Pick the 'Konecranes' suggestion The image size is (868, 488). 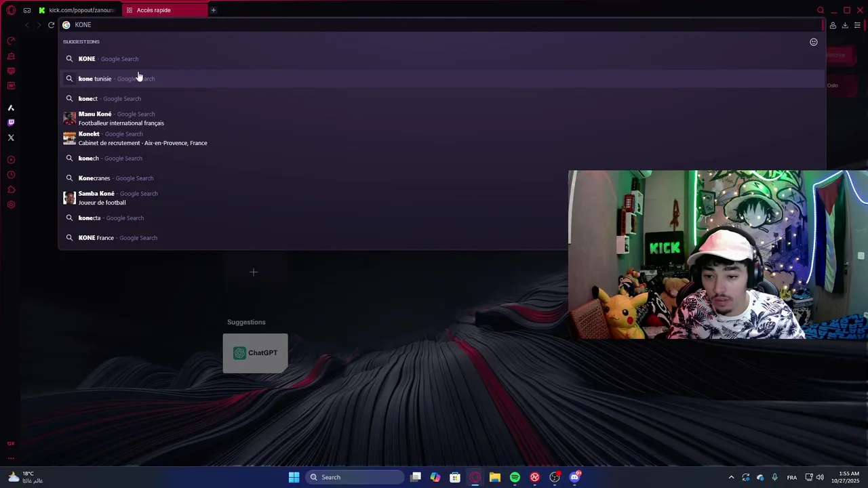tap(441, 178)
